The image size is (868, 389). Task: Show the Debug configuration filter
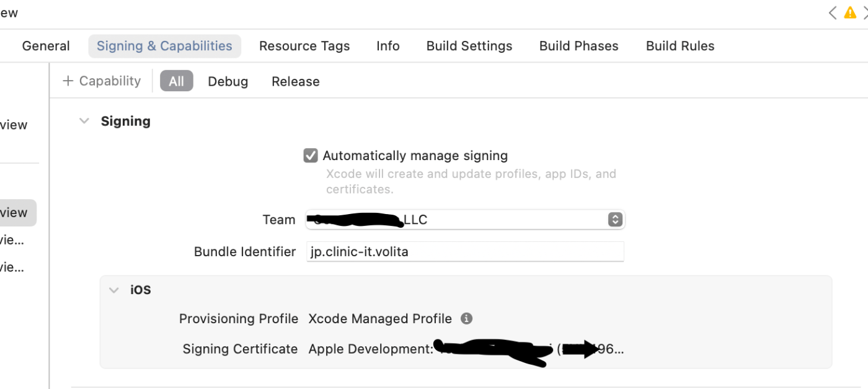coord(228,81)
